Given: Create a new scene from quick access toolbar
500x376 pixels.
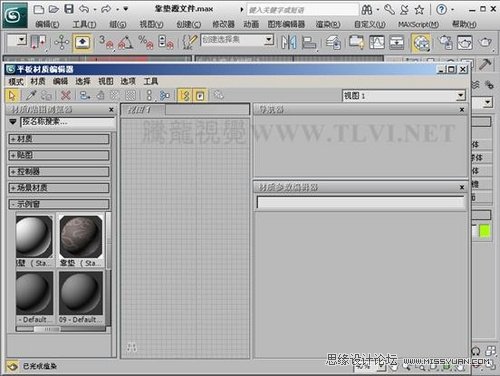Looking at the screenshot, I should pyautogui.click(x=39, y=9).
